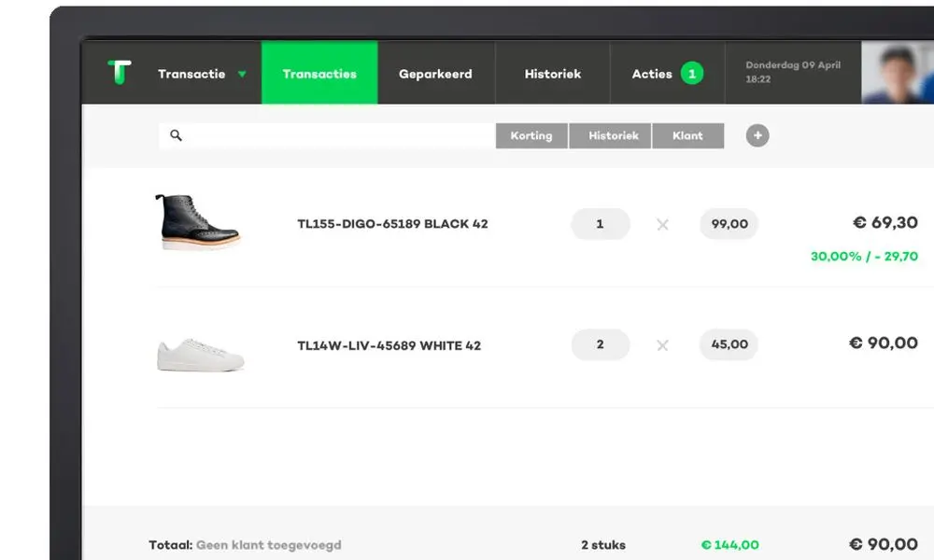Expand the Transactie dropdown arrow
The image size is (934, 560).
coord(242,75)
